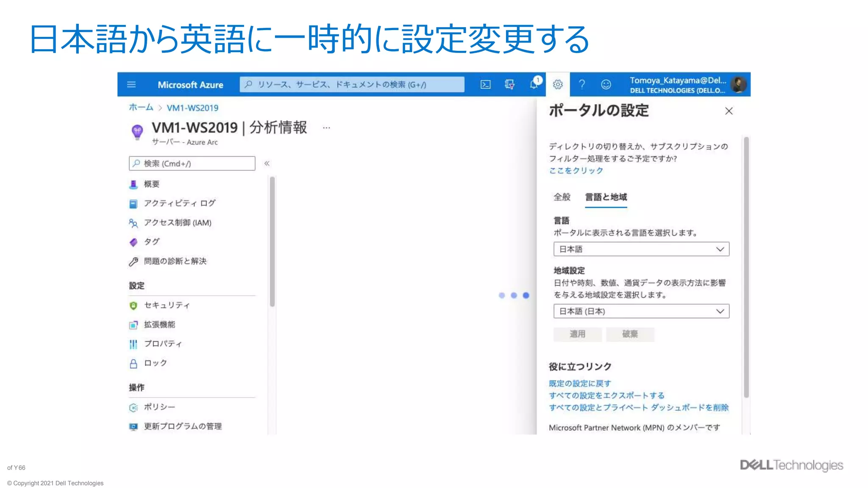
Task: Click the VM1-WS2019 lightbulb resource icon
Action: coord(137,132)
